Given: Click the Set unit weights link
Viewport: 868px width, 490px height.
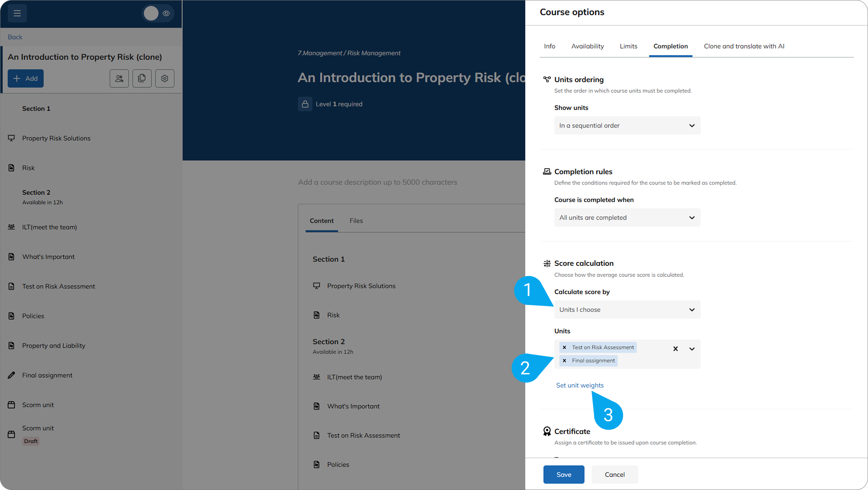Looking at the screenshot, I should point(580,385).
